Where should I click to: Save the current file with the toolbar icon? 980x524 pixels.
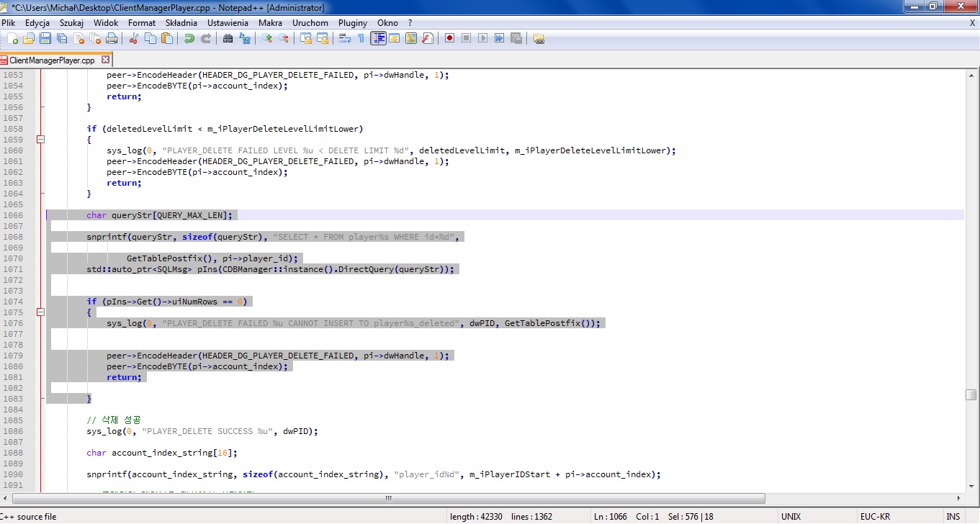(45, 38)
